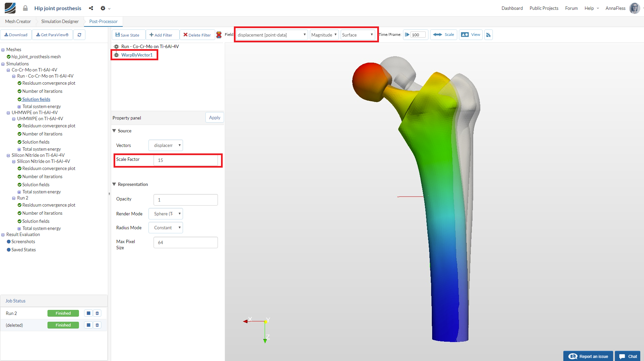Stop job Run 2 square icon
Image resolution: width=644 pixels, height=361 pixels.
[x=88, y=313]
